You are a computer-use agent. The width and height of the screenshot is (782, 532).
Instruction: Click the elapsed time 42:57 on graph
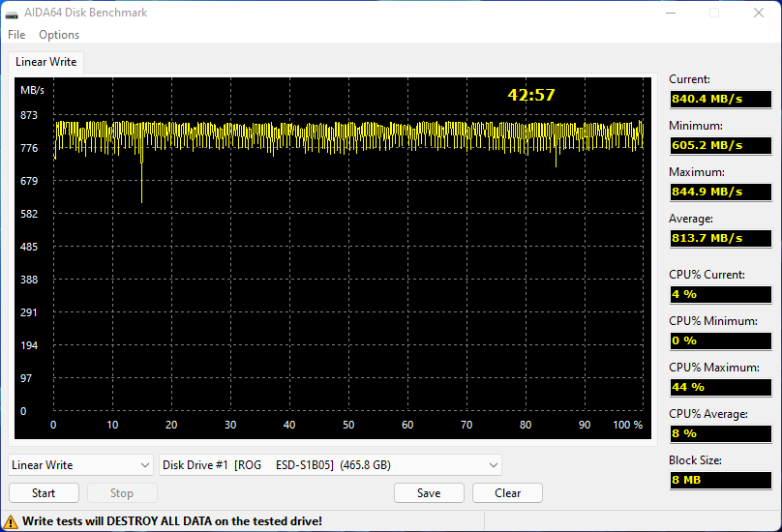(x=531, y=95)
